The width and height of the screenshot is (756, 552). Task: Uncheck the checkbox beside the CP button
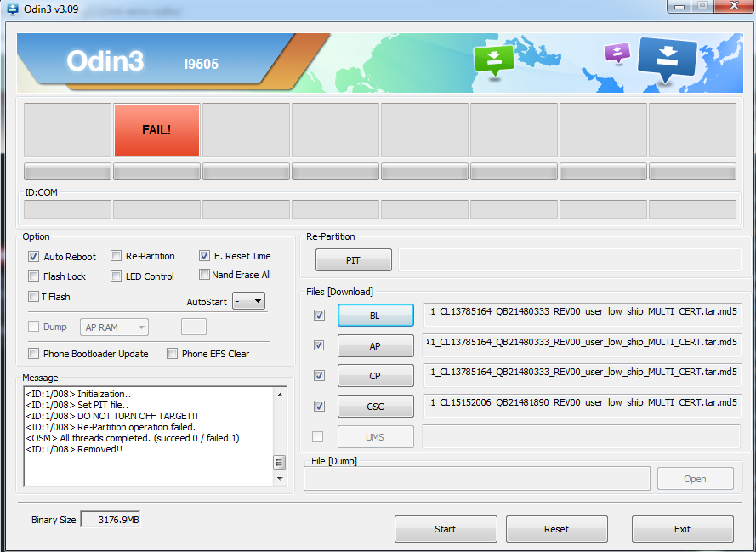pyautogui.click(x=319, y=375)
